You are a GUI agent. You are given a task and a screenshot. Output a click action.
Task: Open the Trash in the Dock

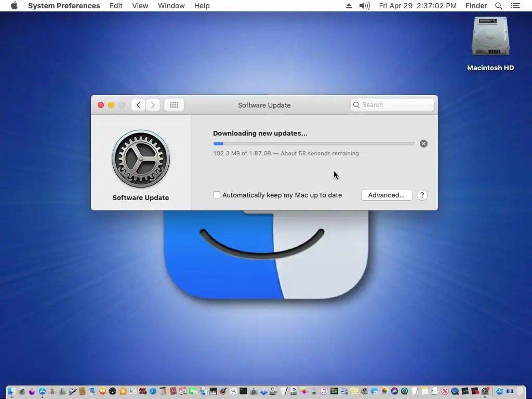point(520,391)
